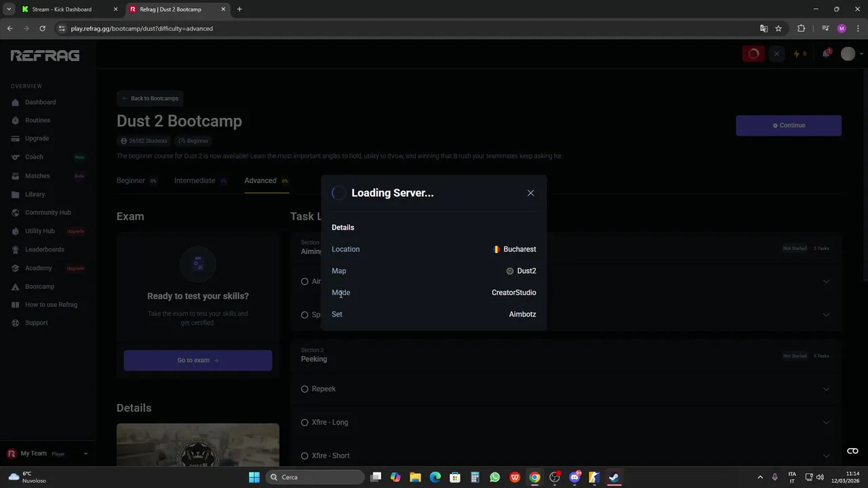The image size is (868, 488).
Task: Open the Chrome three-dot menu
Action: 859,28
